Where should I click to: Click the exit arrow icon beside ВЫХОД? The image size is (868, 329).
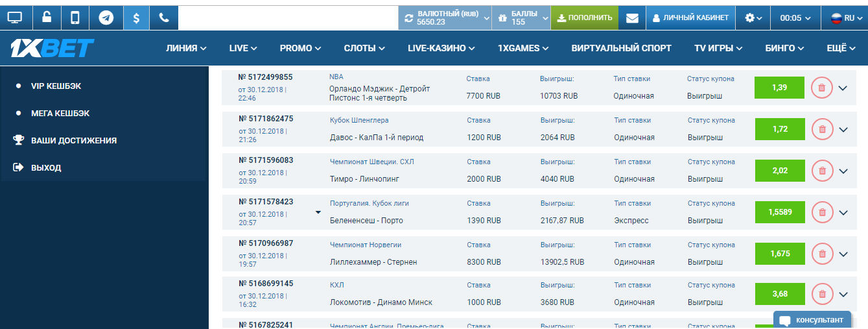[19, 167]
